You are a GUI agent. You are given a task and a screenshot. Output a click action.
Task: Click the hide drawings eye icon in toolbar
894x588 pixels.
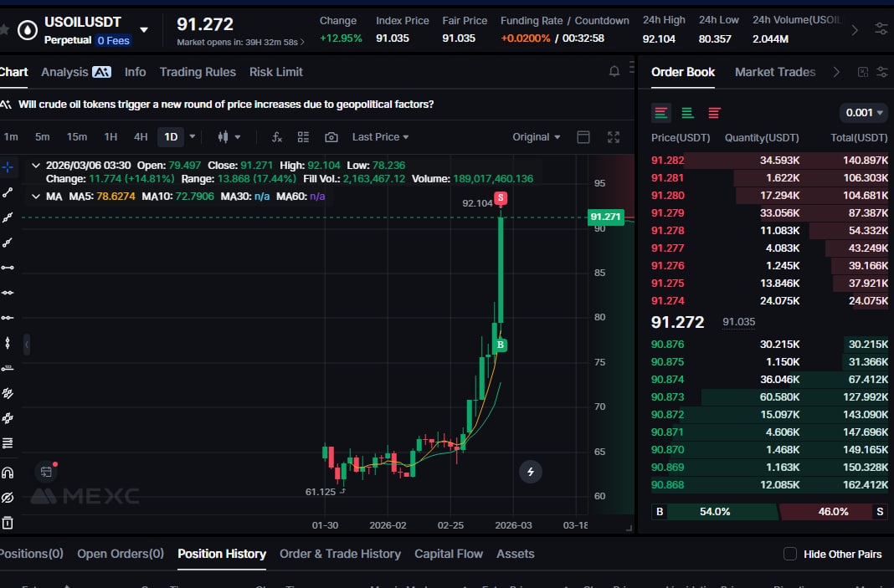8,496
